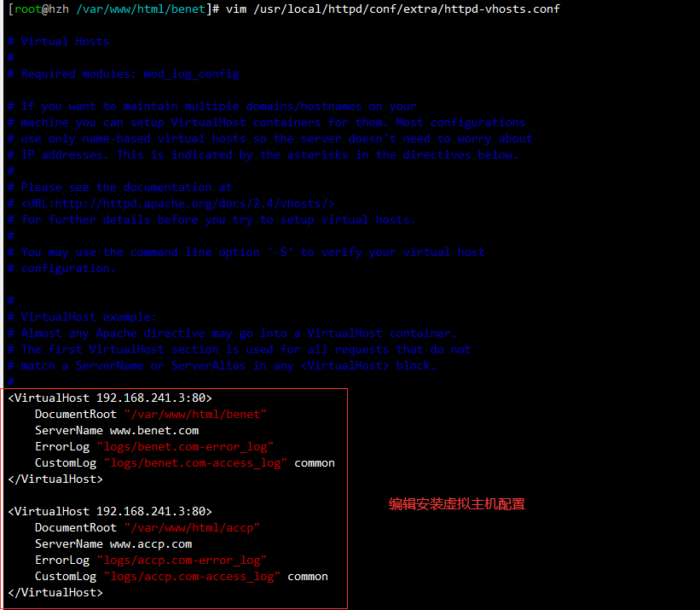
Task: Click the ServerName www.benet.com line
Action: [x=117, y=431]
